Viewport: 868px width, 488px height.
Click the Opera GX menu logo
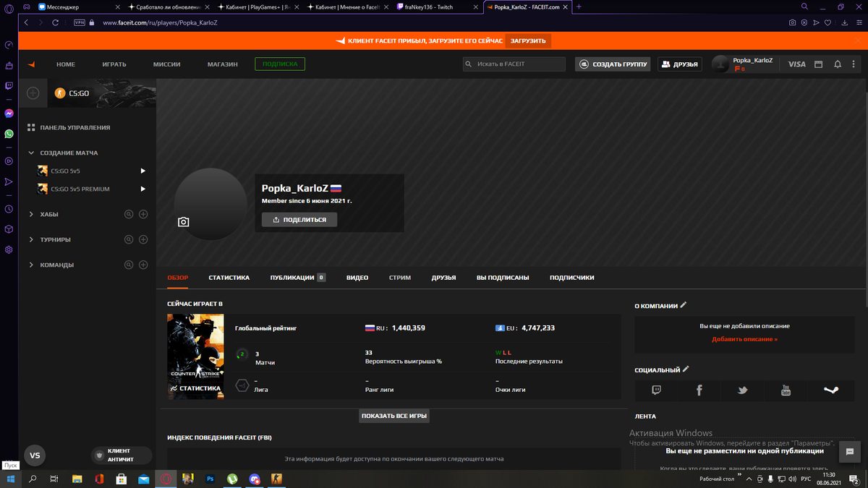click(9, 7)
